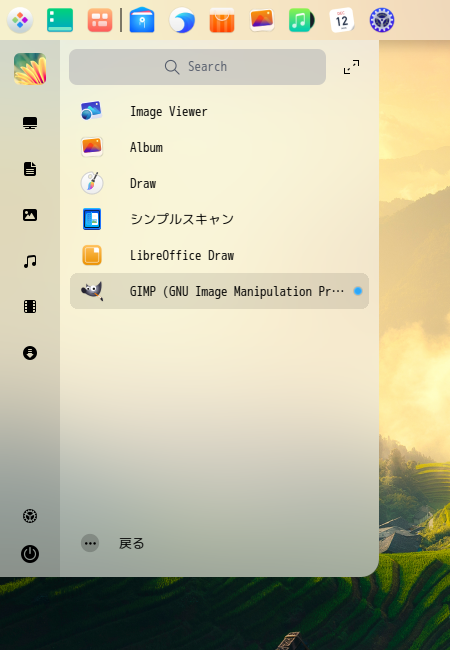Open Control Center from sidebar gear icon
Screen dimensions: 450x650
(30, 516)
